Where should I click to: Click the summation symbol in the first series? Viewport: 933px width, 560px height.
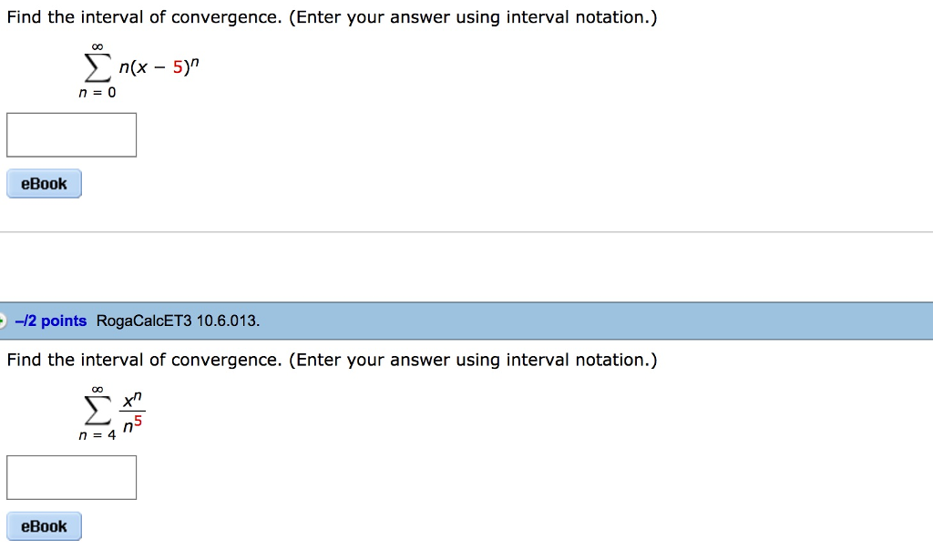pyautogui.click(x=97, y=66)
